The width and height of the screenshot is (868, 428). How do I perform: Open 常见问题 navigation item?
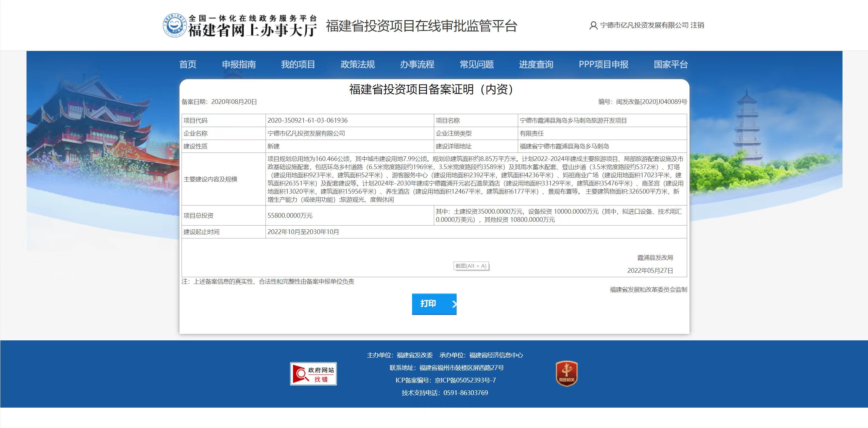coord(476,65)
